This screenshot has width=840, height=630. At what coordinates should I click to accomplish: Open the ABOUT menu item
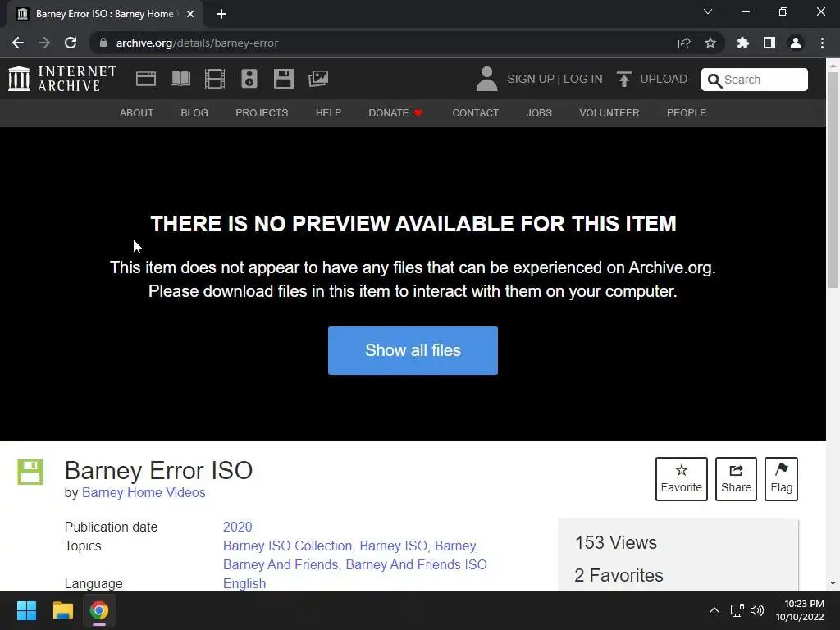[x=137, y=113]
